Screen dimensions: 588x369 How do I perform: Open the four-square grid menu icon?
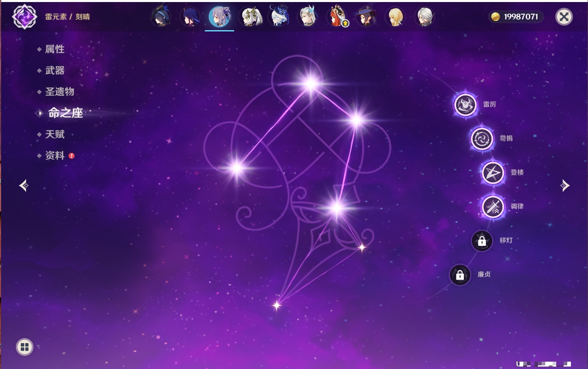click(24, 347)
